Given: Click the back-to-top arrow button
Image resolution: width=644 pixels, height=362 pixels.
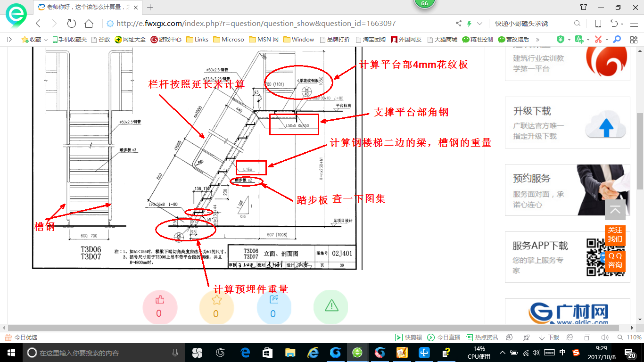Looking at the screenshot, I should 615,210.
